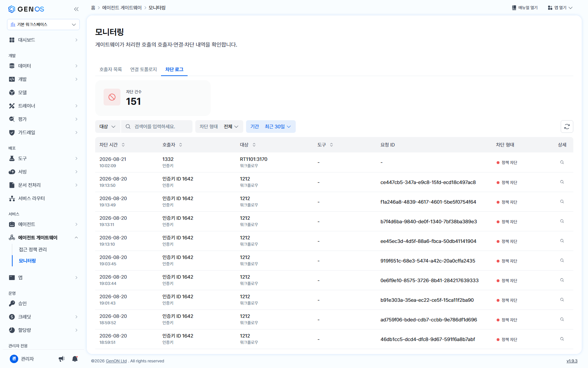Image resolution: width=588 pixels, height=368 pixels.
Task: Collapse the sidebar with double-chevron icon
Action: pos(76,9)
